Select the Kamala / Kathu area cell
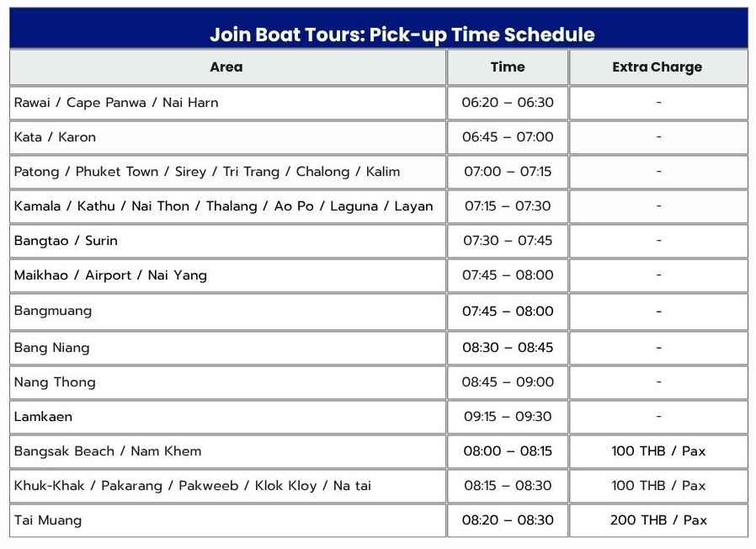The height and width of the screenshot is (549, 756). click(224, 206)
